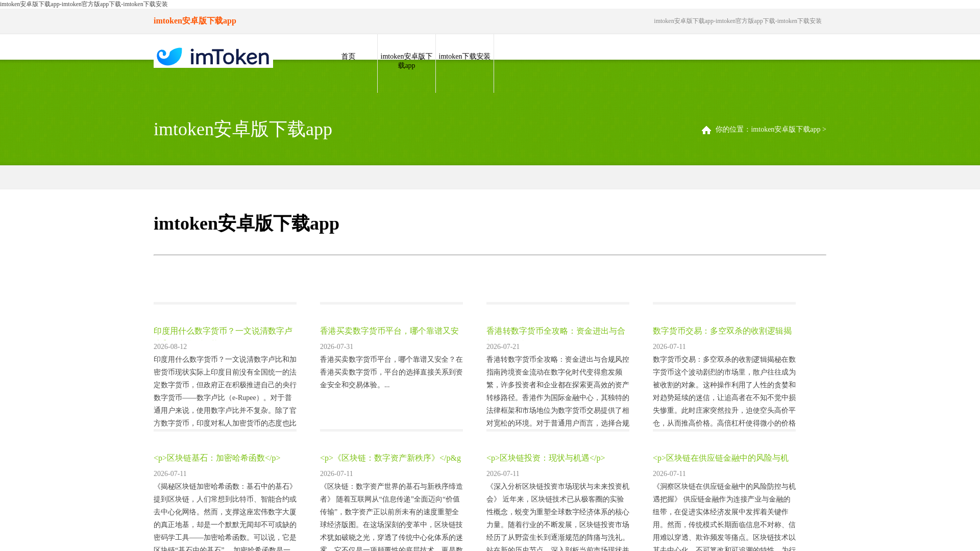This screenshot has width=980, height=551.
Task: Open article 数字货币交易：多空双杀的收割逻辑揭
Action: [x=722, y=331]
